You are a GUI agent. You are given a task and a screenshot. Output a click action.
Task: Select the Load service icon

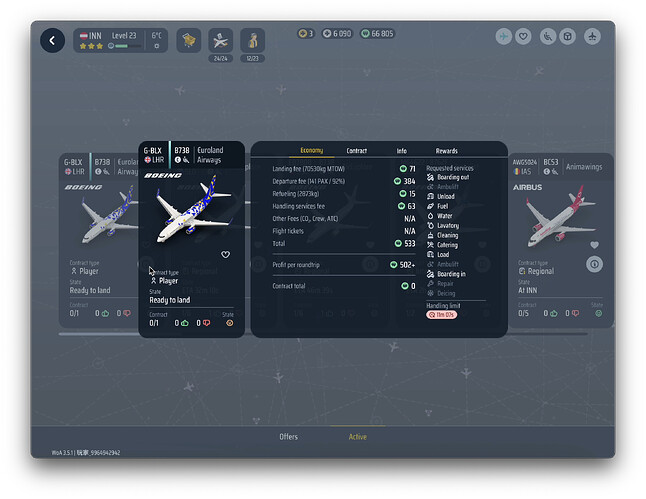click(x=430, y=255)
